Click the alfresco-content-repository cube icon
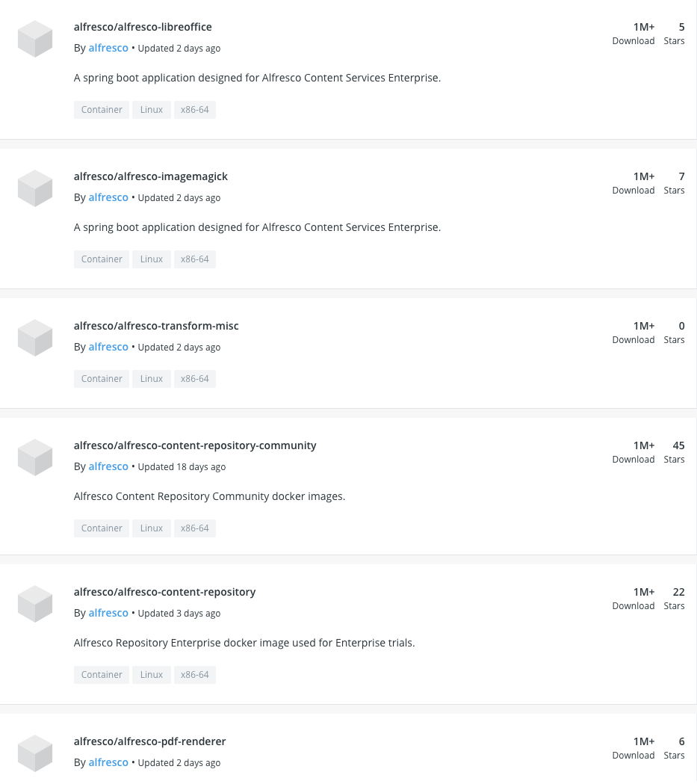This screenshot has height=784, width=697. (34, 603)
